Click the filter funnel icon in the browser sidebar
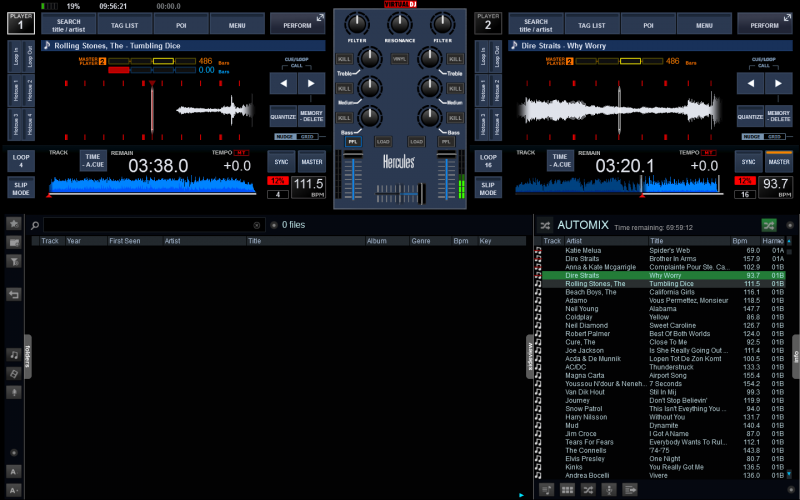800x500 pixels. pos(14,262)
